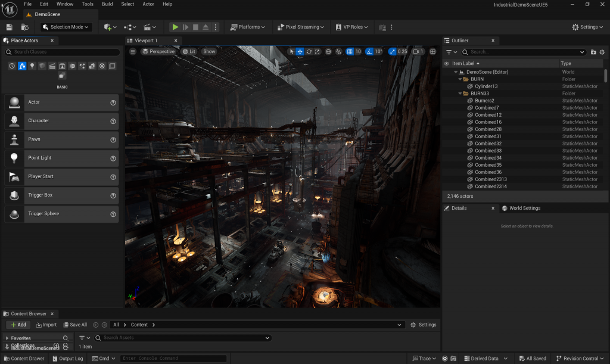Activate the Select objects arrow tool
Image resolution: width=610 pixels, height=364 pixels.
pos(292,51)
